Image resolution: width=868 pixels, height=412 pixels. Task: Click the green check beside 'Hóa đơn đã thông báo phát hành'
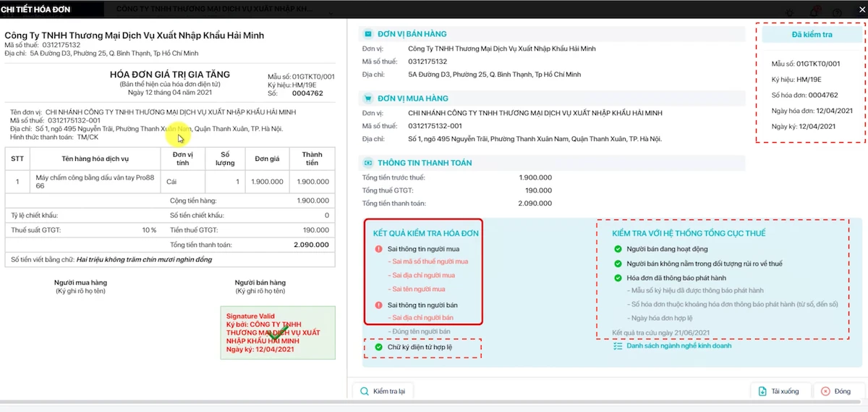618,278
